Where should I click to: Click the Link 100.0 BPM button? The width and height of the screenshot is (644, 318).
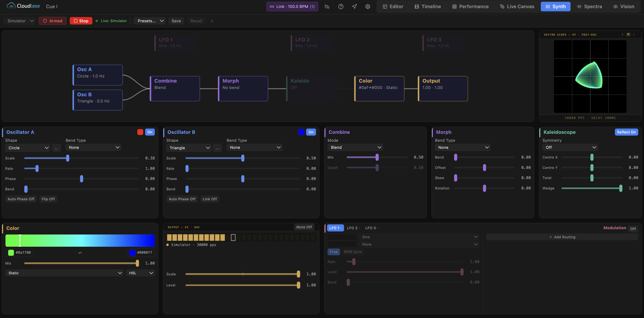292,6
